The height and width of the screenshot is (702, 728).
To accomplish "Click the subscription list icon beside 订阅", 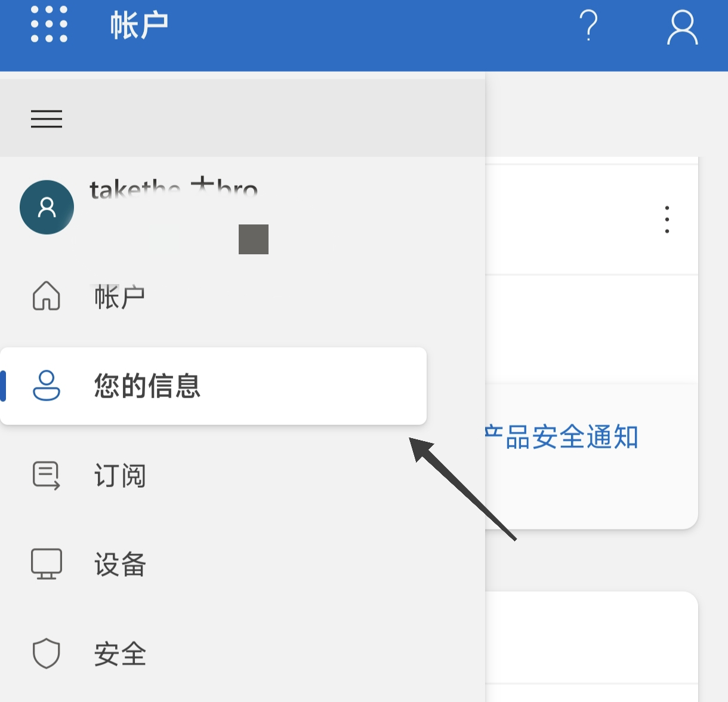I will (47, 475).
